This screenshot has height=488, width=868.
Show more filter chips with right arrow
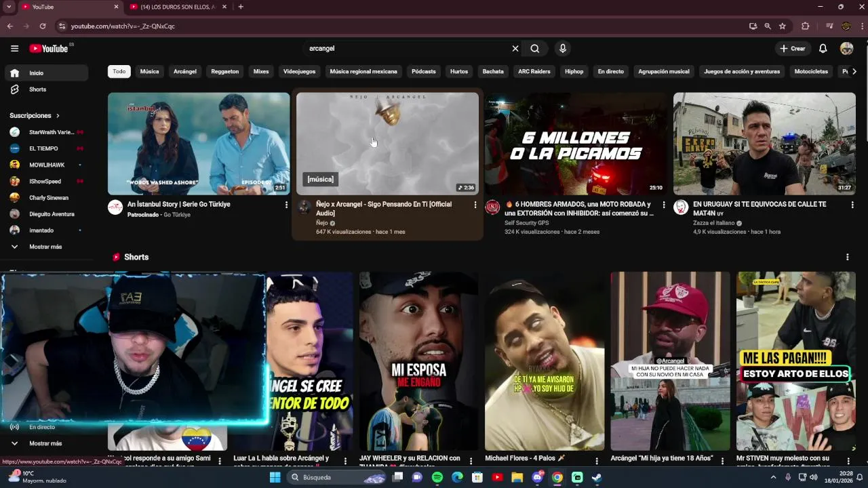854,71
